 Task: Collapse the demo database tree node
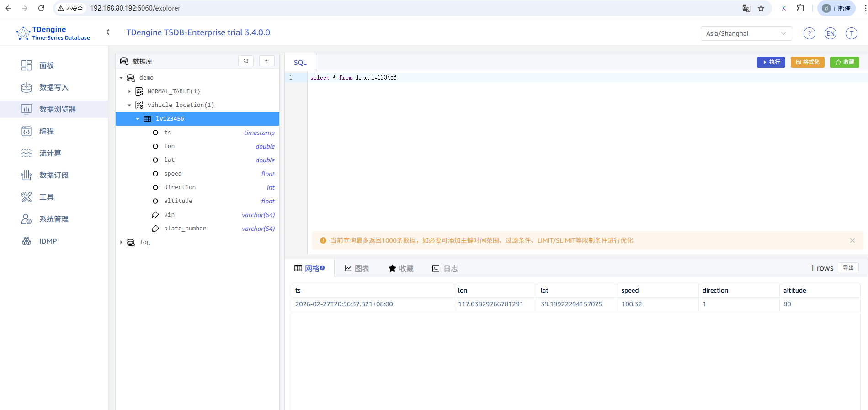pos(121,78)
